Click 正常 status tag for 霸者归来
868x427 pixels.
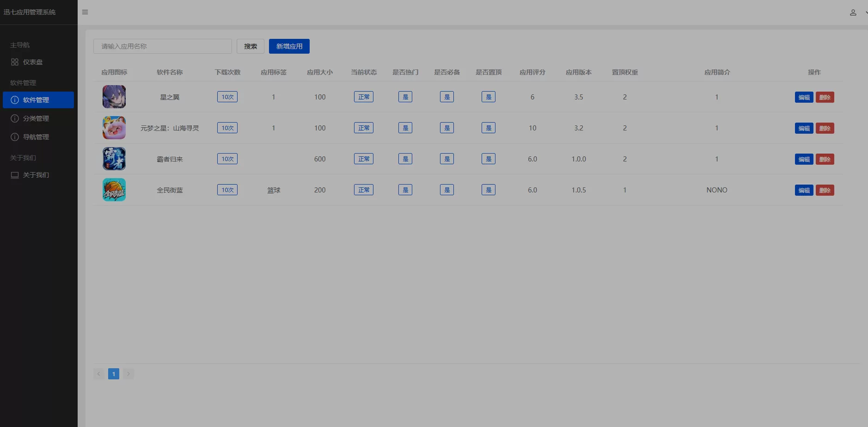click(x=364, y=159)
